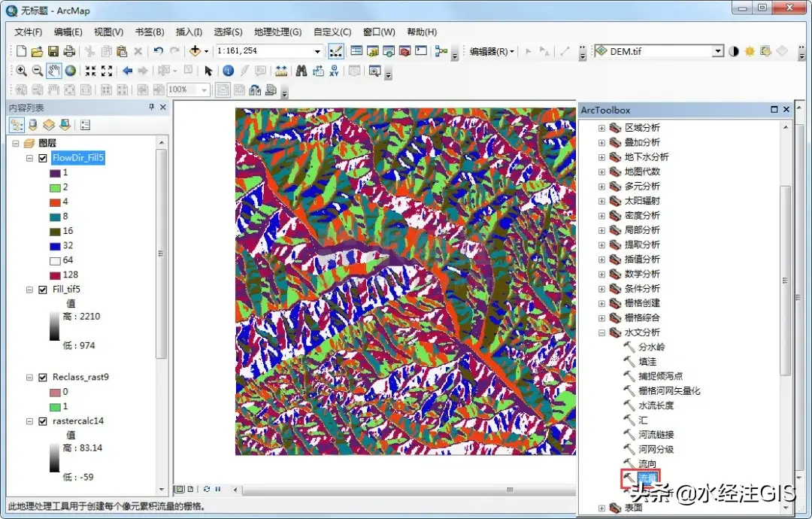
Task: Select the Measure ruler tool
Action: click(281, 71)
